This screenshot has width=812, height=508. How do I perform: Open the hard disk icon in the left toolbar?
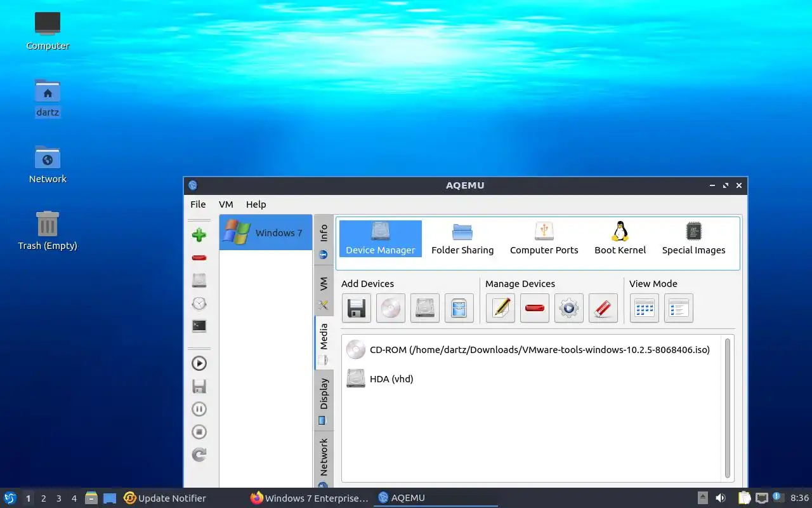click(x=199, y=281)
